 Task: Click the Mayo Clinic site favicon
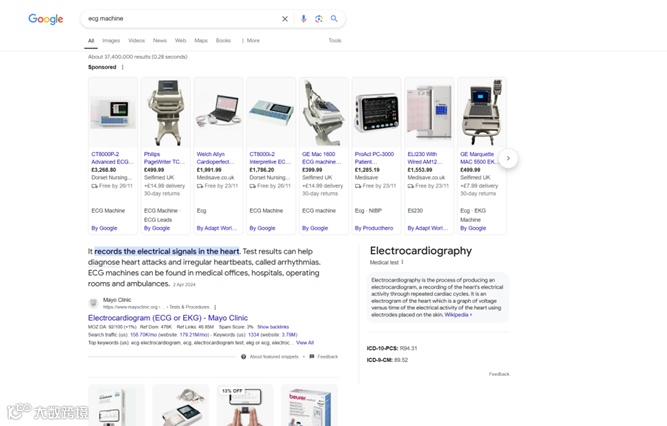[93, 303]
